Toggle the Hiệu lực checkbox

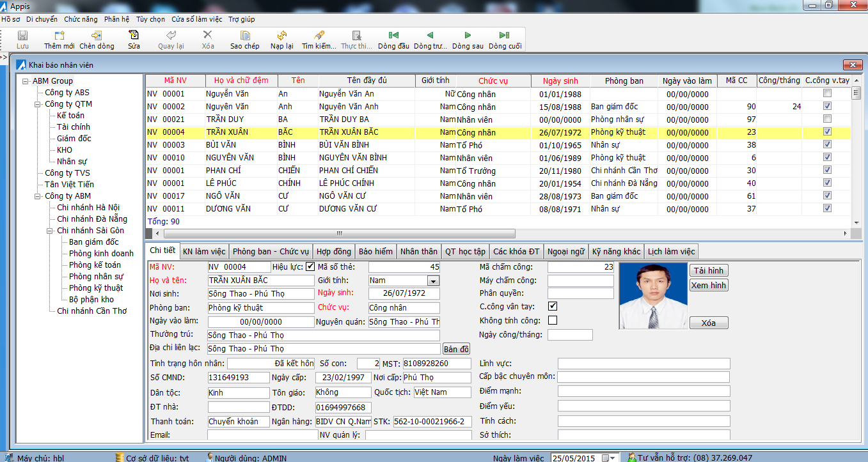coord(311,266)
